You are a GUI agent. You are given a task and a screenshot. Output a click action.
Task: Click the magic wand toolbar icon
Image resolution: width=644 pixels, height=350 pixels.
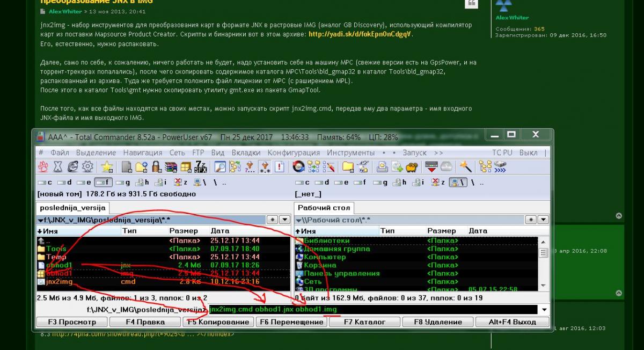(465, 166)
